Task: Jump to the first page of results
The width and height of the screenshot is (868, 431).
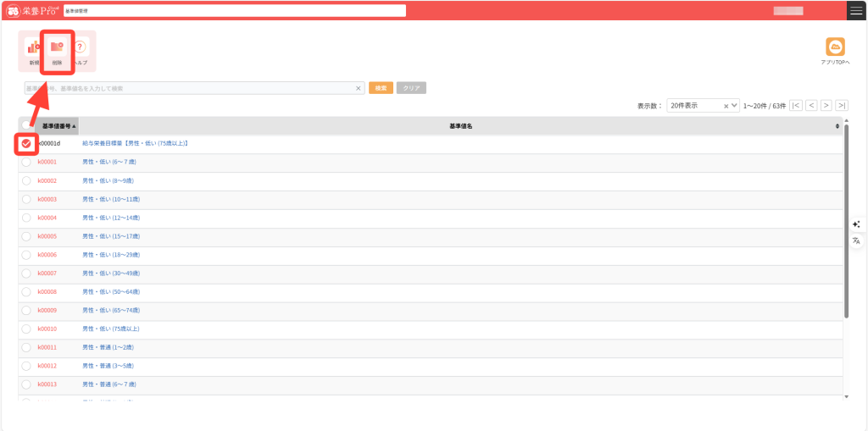Action: [796, 106]
